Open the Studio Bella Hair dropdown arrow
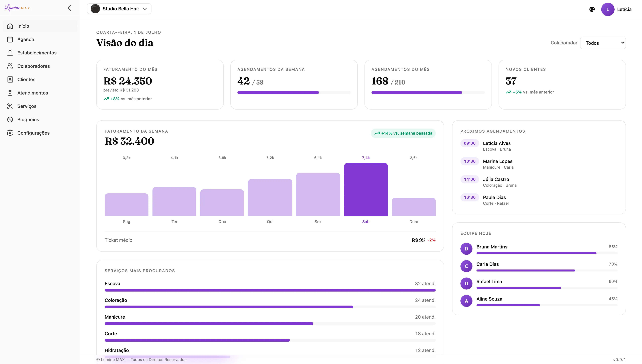Screen dimensions: 642x364 [x=145, y=9]
